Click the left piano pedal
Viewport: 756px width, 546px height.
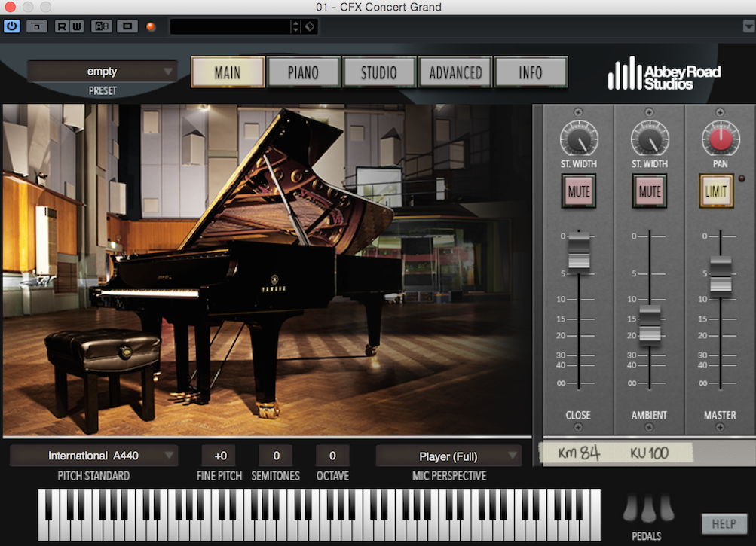pyautogui.click(x=629, y=508)
